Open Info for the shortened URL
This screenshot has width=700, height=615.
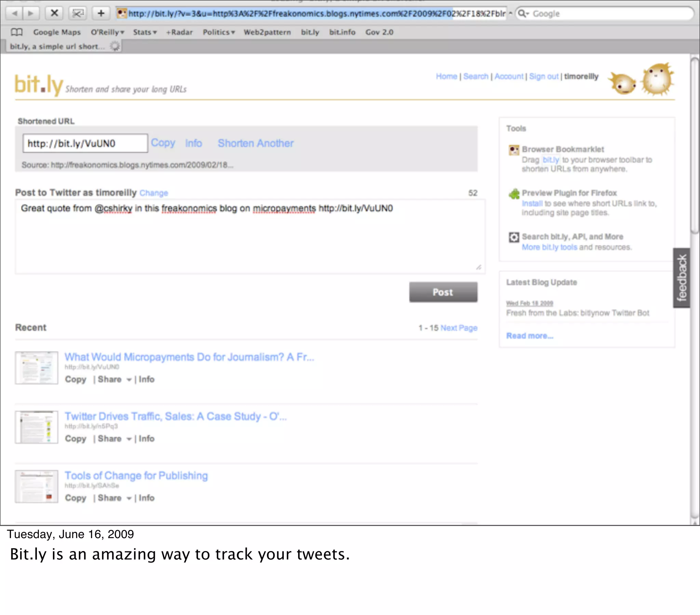[x=193, y=143]
